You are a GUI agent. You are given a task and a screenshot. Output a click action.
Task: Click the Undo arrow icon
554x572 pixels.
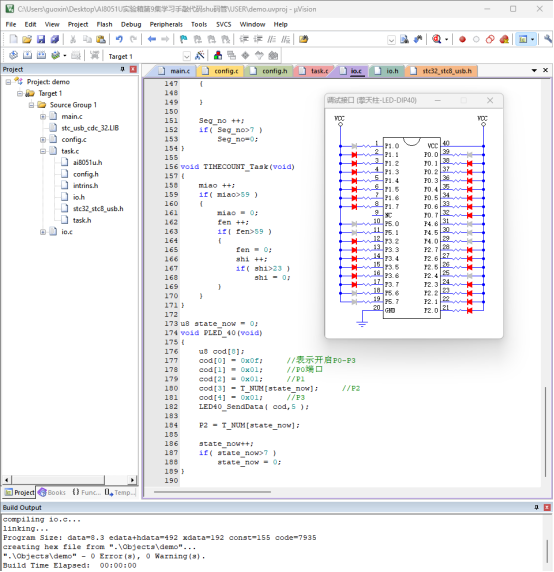coord(119,39)
